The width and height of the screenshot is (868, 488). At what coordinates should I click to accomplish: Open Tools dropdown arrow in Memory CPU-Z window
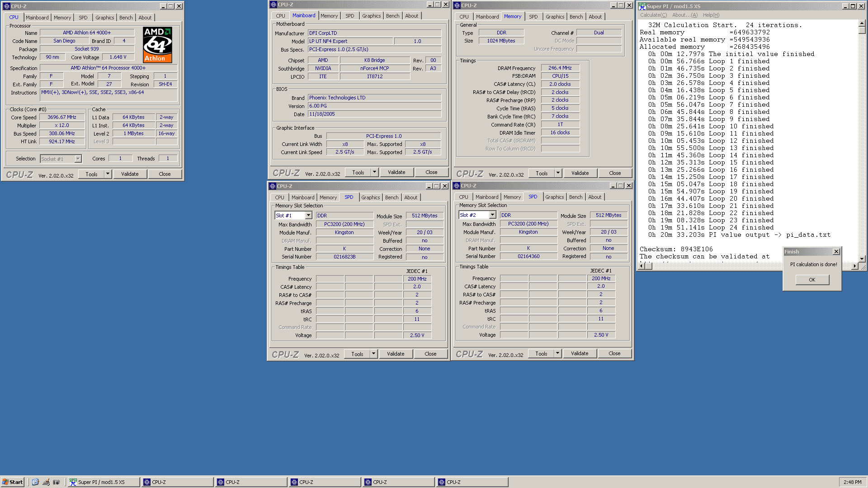pyautogui.click(x=558, y=173)
